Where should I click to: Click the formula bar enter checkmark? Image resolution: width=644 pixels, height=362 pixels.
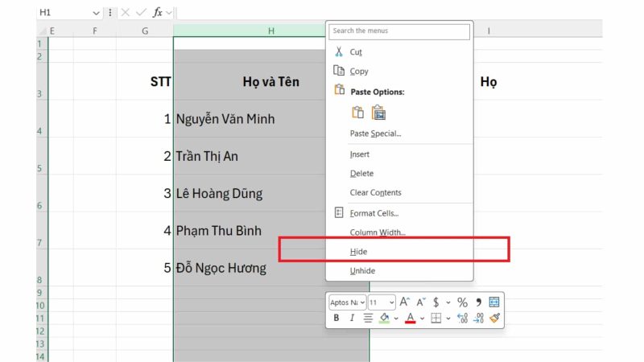point(141,13)
